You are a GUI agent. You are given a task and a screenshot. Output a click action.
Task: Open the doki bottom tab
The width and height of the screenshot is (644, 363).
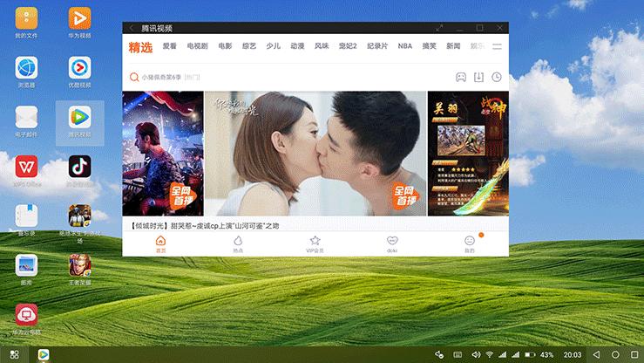392,243
